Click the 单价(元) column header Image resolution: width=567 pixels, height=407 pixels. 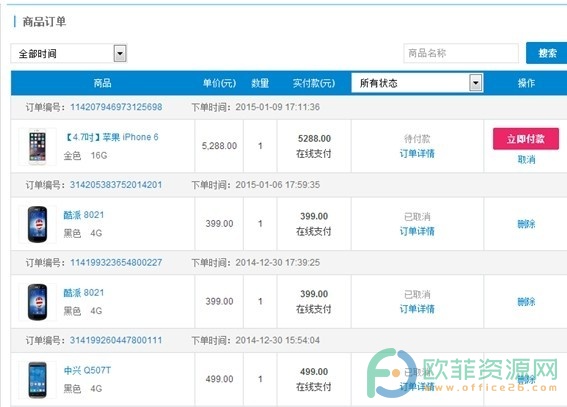pos(219,83)
